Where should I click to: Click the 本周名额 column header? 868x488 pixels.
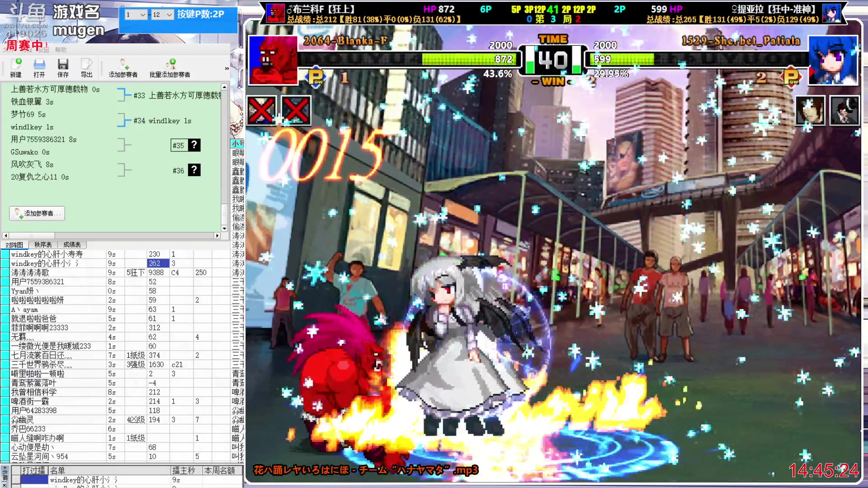point(220,470)
